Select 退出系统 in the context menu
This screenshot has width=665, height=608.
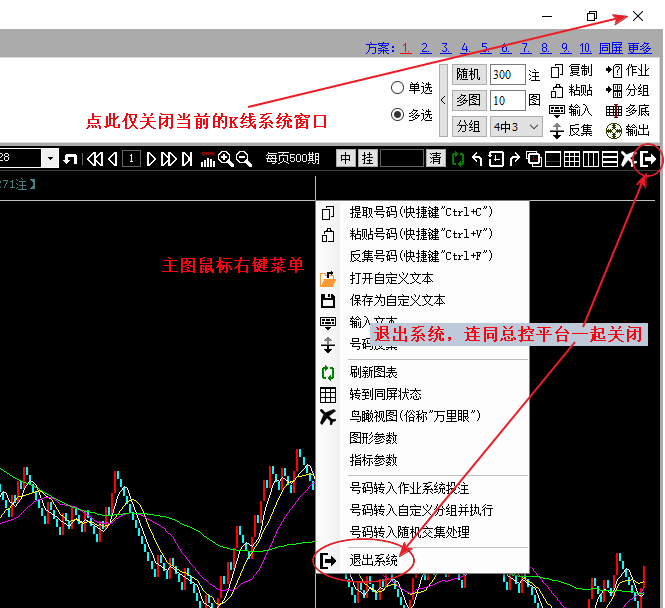373,561
